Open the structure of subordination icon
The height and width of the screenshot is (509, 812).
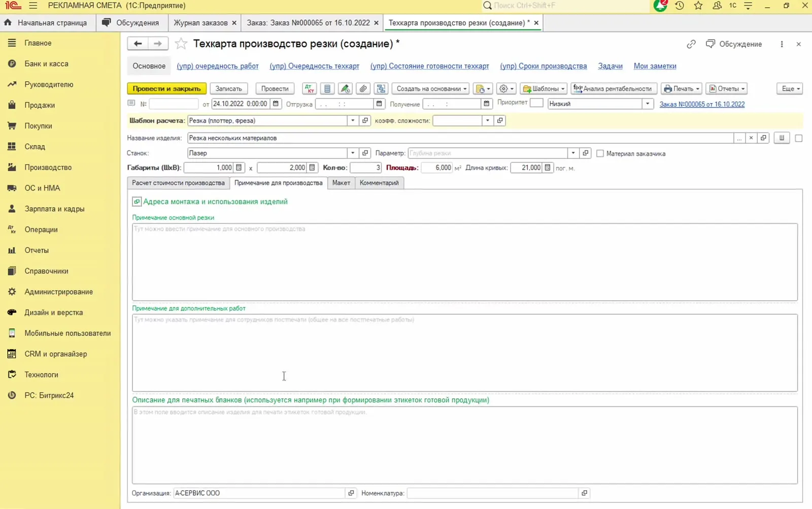pos(381,88)
